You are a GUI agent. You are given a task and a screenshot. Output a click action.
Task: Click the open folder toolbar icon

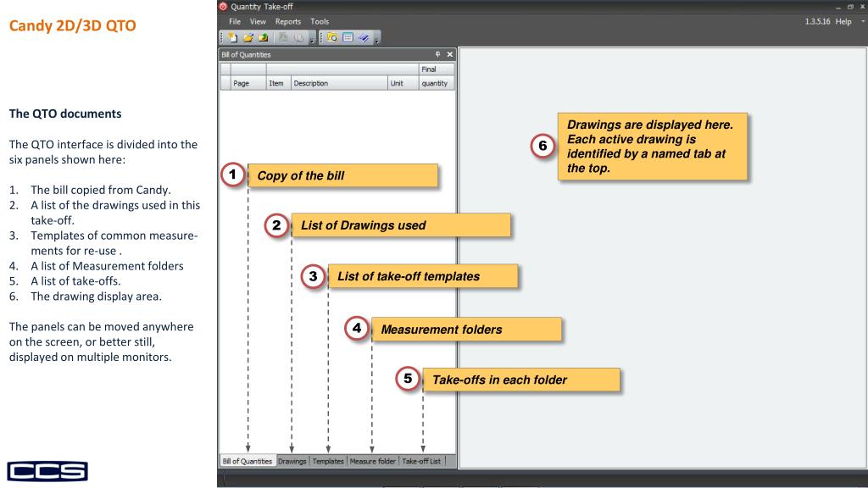pos(248,37)
